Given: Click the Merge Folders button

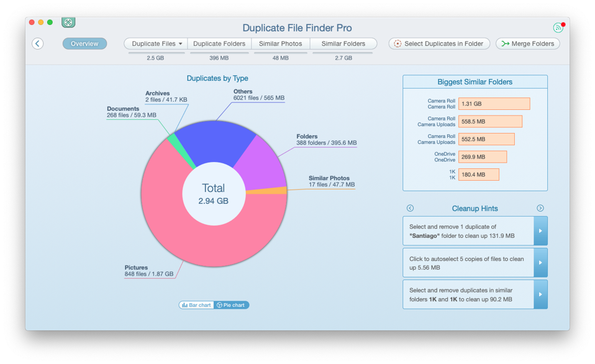Looking at the screenshot, I should point(528,43).
